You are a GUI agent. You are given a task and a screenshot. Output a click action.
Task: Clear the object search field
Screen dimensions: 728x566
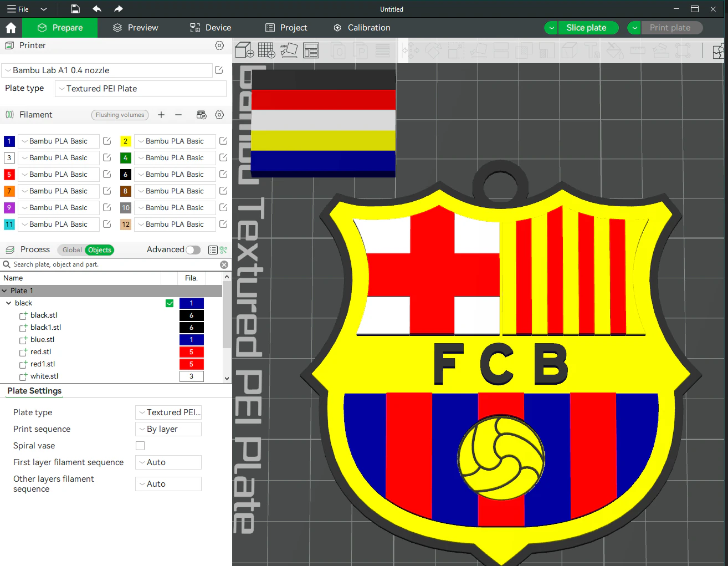(x=224, y=265)
